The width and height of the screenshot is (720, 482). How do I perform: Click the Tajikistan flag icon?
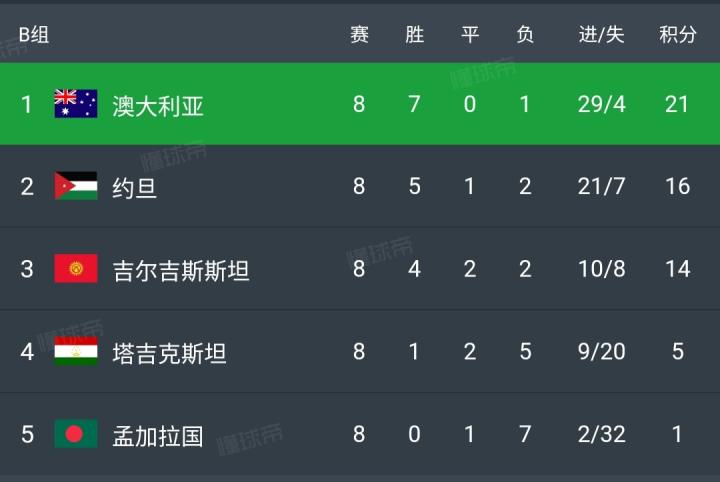[x=76, y=352]
